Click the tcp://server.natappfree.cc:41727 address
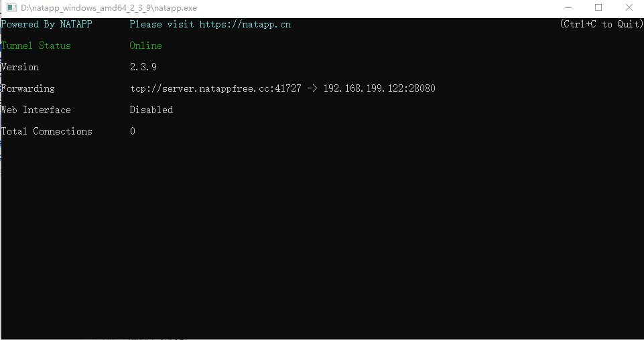 point(216,88)
